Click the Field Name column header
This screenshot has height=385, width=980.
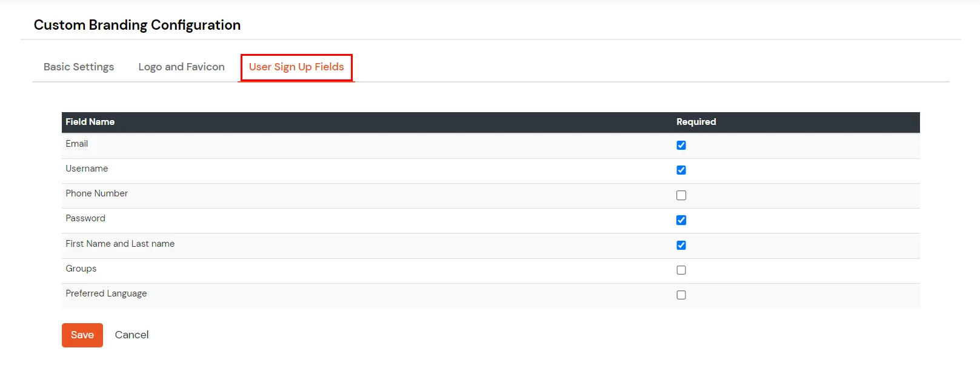[90, 122]
